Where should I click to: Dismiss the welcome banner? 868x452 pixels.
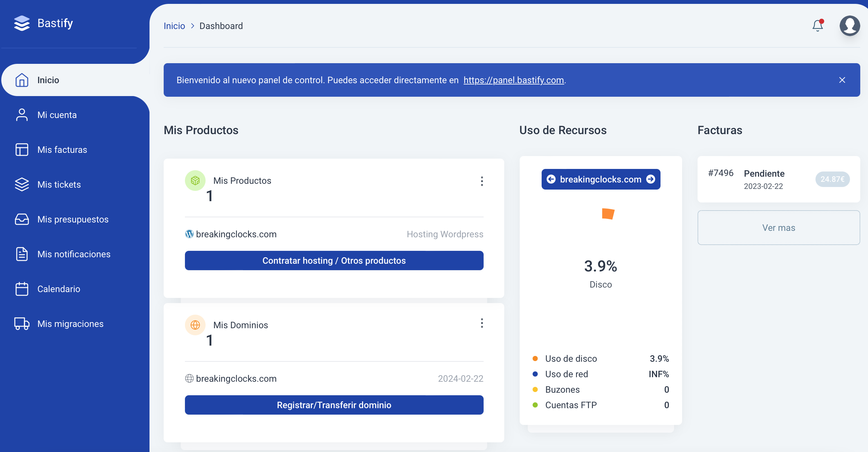842,80
